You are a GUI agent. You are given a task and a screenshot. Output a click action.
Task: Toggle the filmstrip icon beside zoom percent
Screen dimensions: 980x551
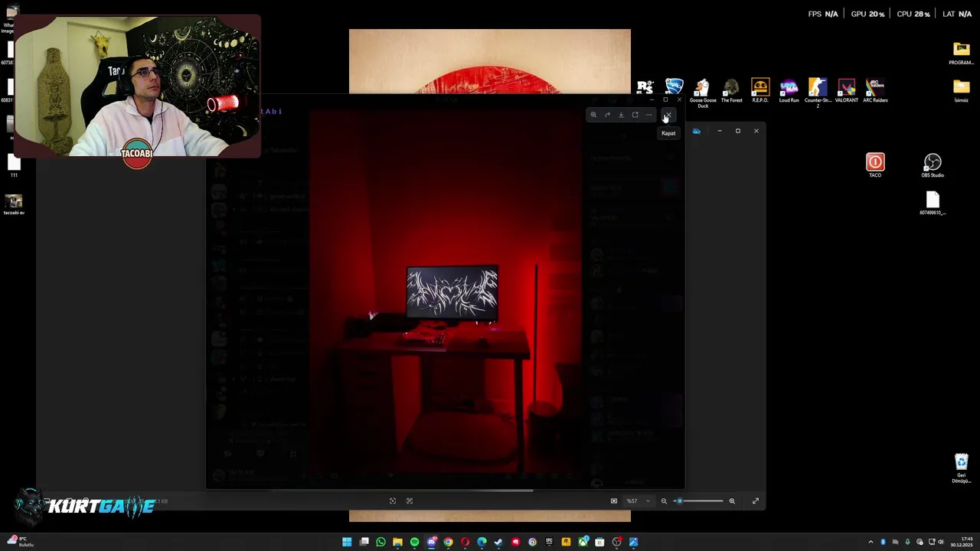pyautogui.click(x=613, y=500)
